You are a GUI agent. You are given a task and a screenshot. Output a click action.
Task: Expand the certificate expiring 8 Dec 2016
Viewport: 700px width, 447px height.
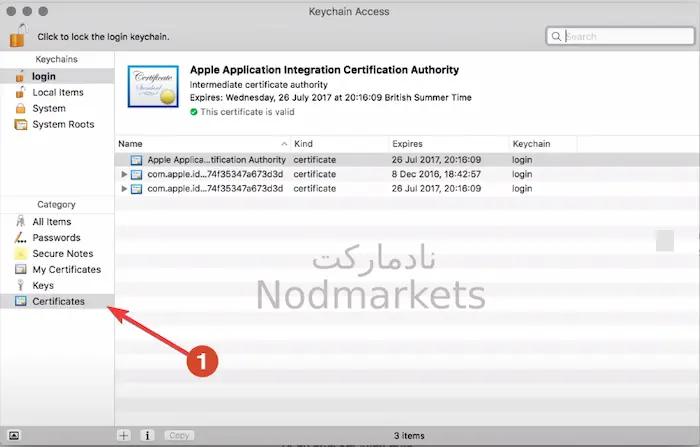124,174
